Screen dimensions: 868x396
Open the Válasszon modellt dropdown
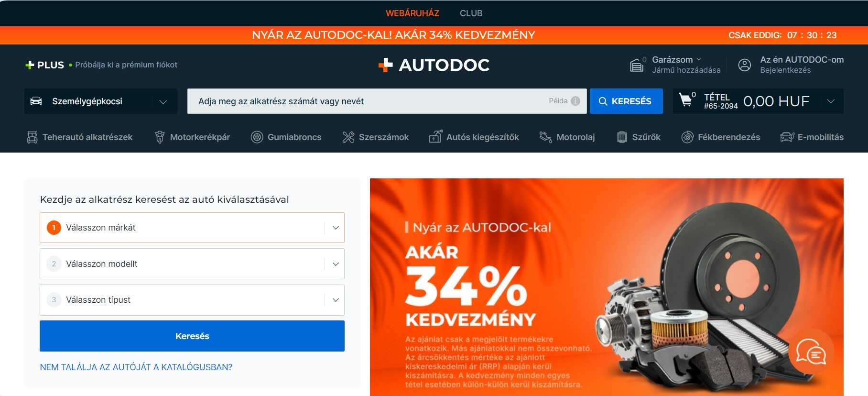pos(192,264)
